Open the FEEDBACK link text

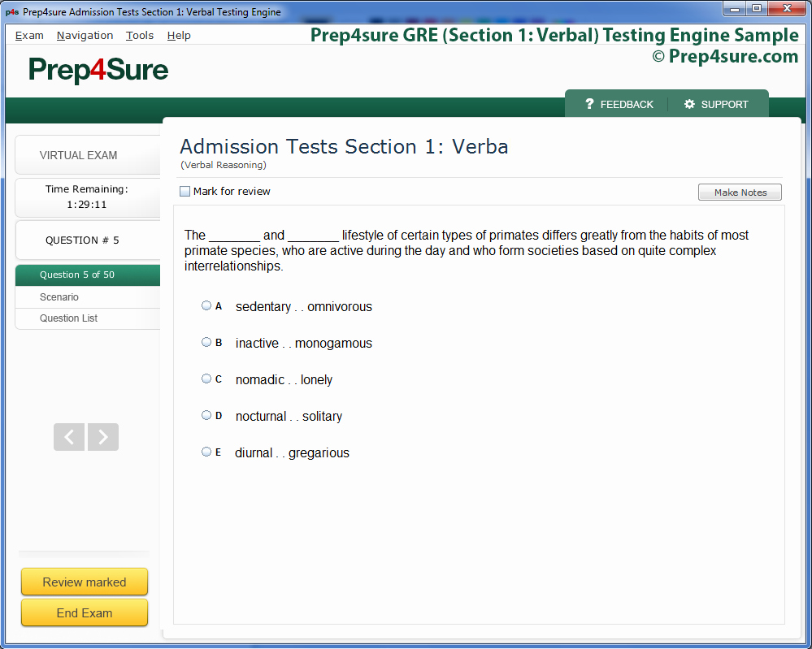coord(627,105)
